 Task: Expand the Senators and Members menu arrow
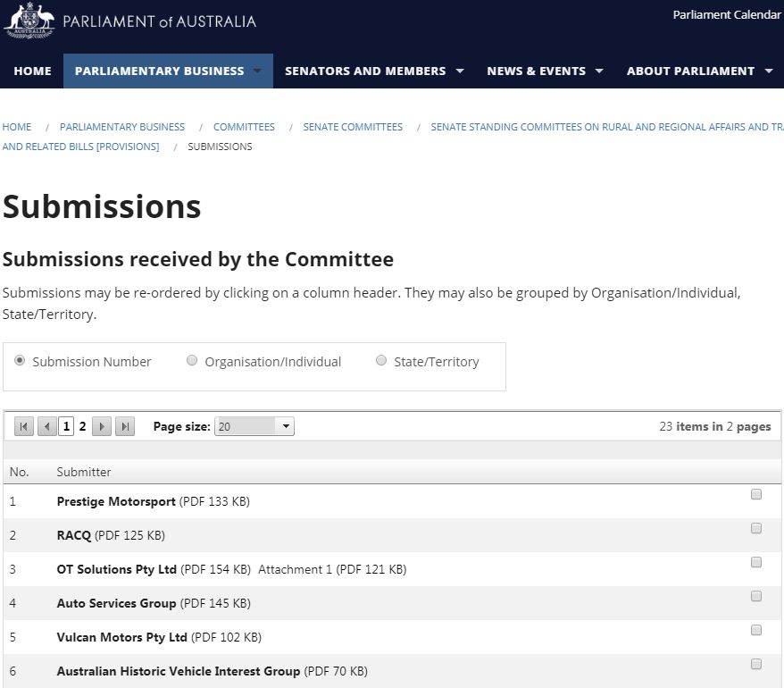pos(460,71)
